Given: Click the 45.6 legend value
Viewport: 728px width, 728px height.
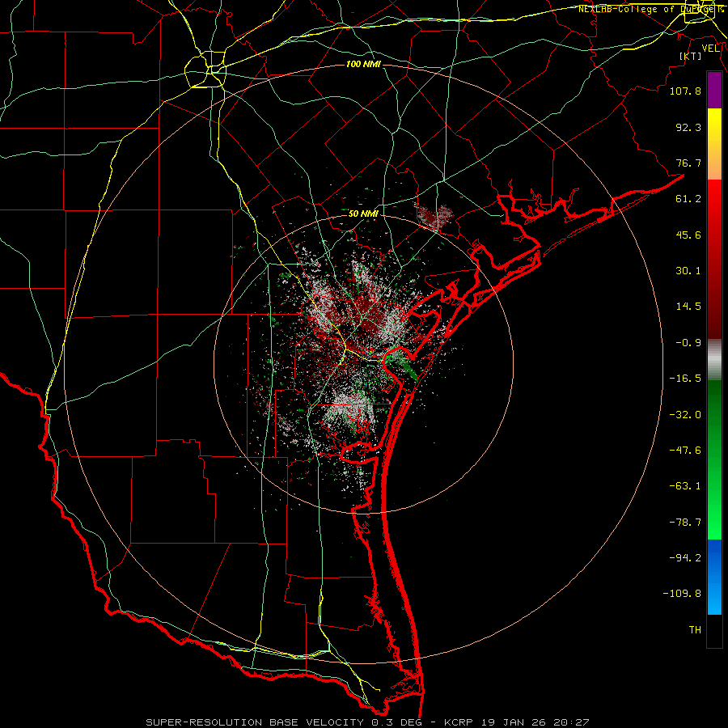Looking at the screenshot, I should coord(688,235).
